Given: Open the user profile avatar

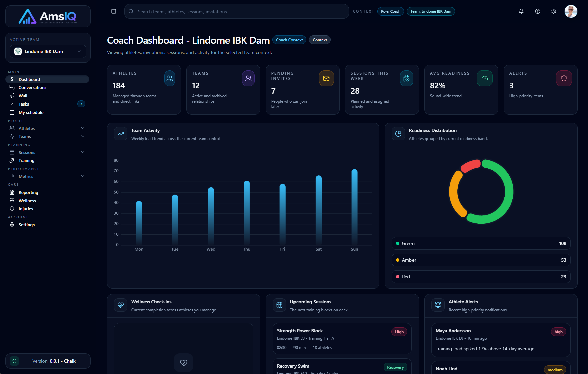Looking at the screenshot, I should pos(571,11).
